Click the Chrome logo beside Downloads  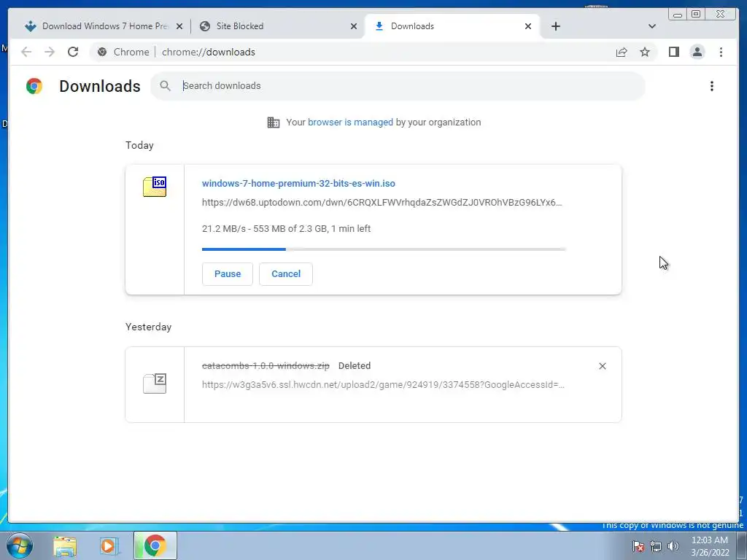point(34,86)
